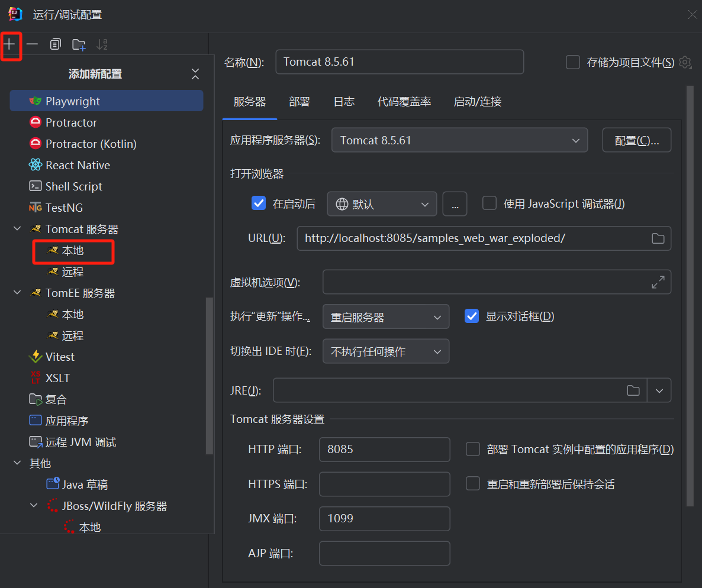This screenshot has width=702, height=588.
Task: Click the add new configuration plus icon
Action: click(10, 44)
